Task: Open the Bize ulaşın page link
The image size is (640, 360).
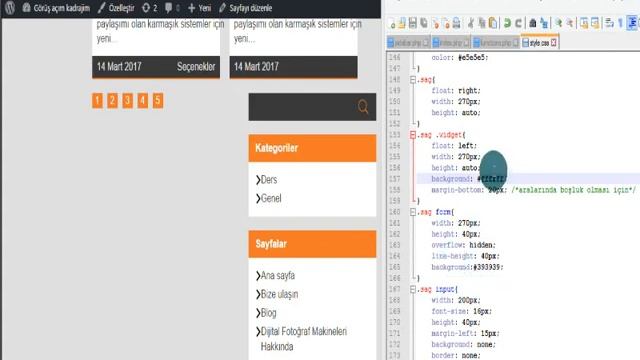Action: coord(279,294)
